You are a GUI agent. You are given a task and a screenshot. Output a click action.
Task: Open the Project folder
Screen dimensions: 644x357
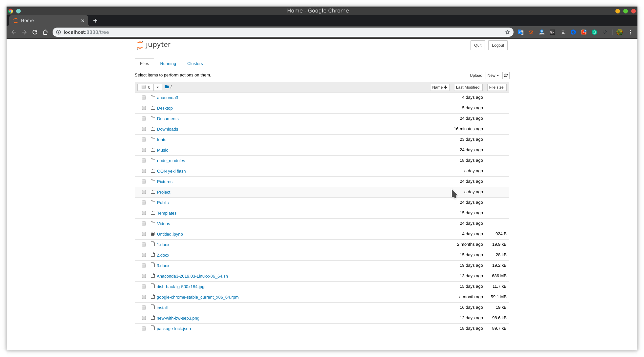(x=163, y=192)
